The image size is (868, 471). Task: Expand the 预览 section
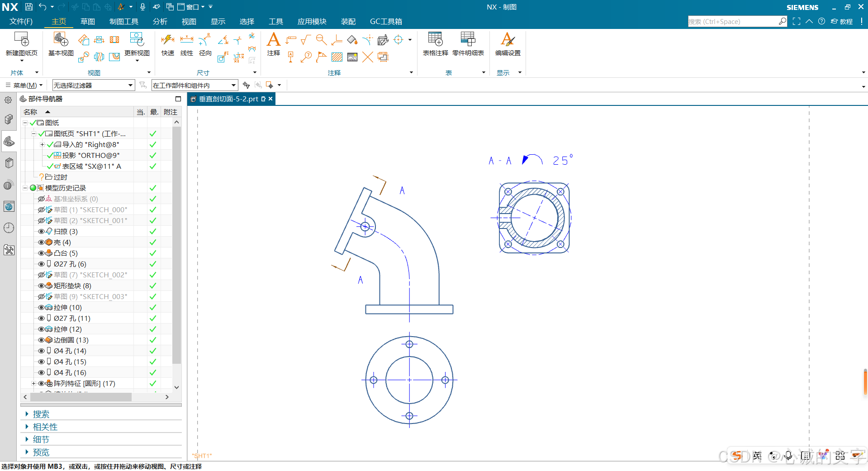point(41,452)
